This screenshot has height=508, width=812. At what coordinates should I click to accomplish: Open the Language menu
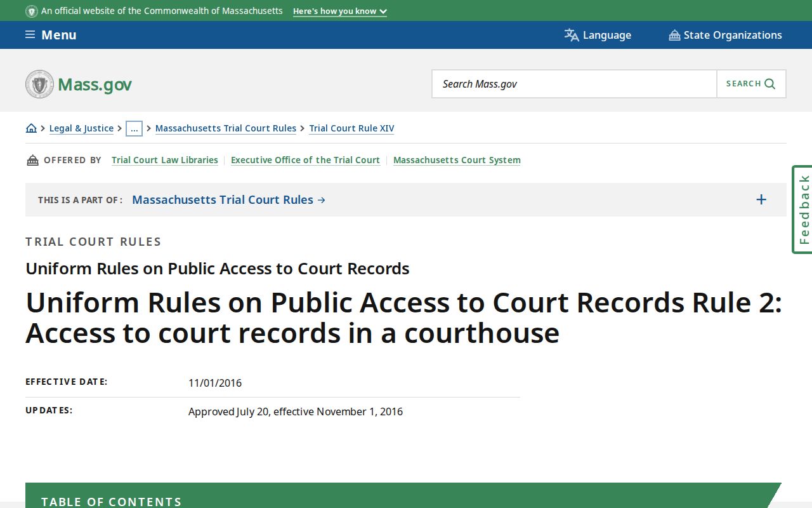click(x=598, y=35)
